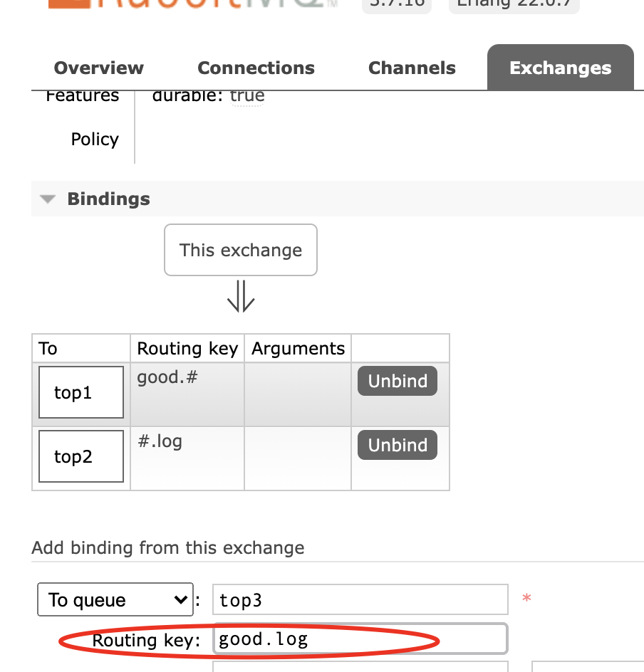Open the To queue dropdown
The width and height of the screenshot is (644, 672).
coord(115,599)
